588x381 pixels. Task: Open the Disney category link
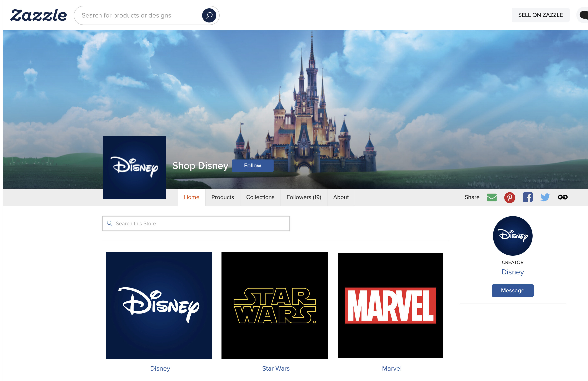click(x=160, y=369)
